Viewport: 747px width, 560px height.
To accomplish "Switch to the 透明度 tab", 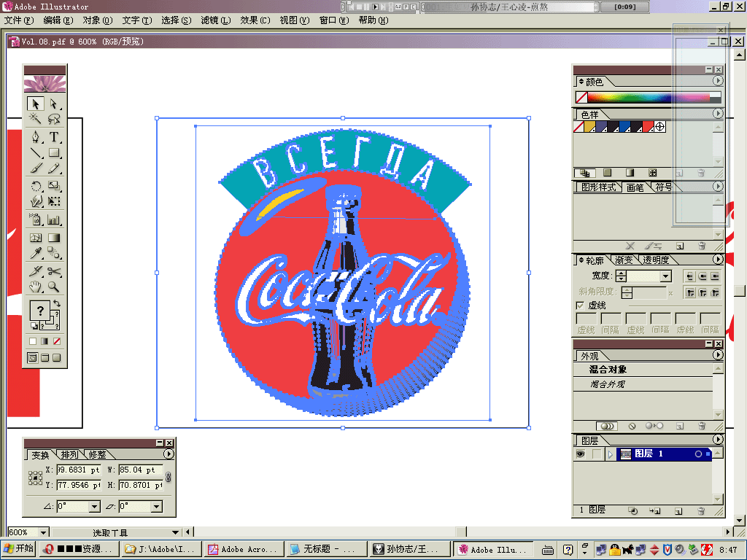I will pos(656,260).
